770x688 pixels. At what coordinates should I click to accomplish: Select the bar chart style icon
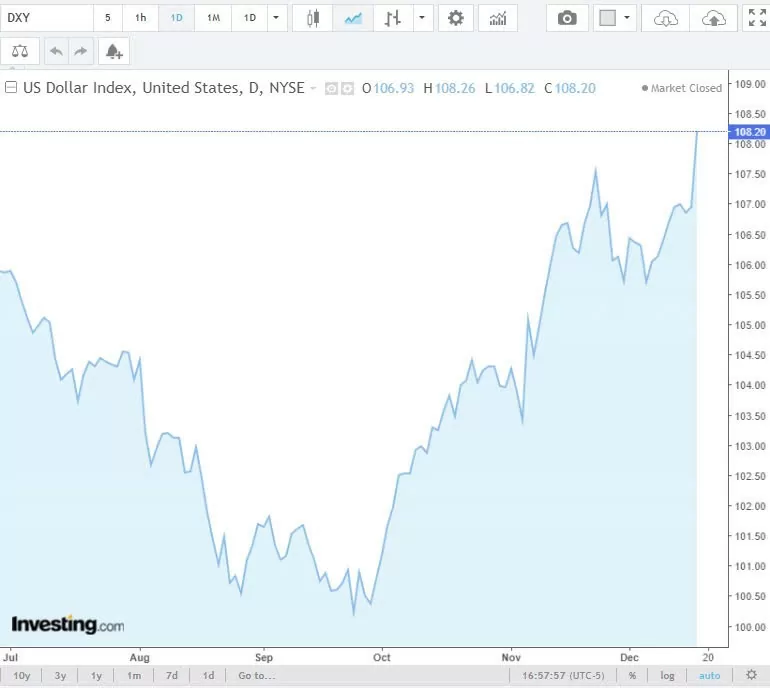coord(393,18)
